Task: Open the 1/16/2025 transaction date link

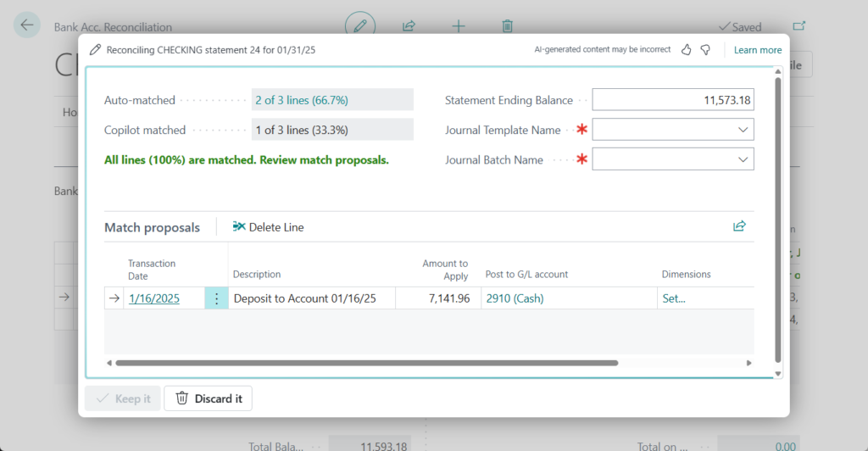Action: [154, 298]
